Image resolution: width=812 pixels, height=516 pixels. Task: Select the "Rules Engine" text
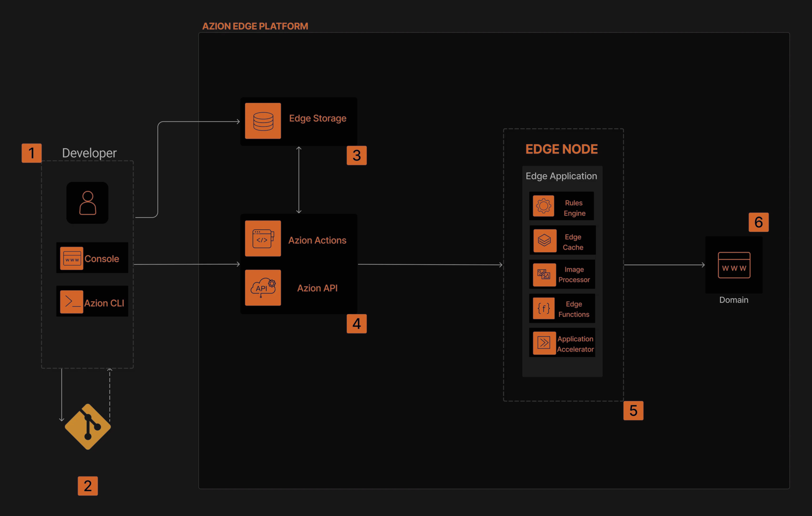574,208
